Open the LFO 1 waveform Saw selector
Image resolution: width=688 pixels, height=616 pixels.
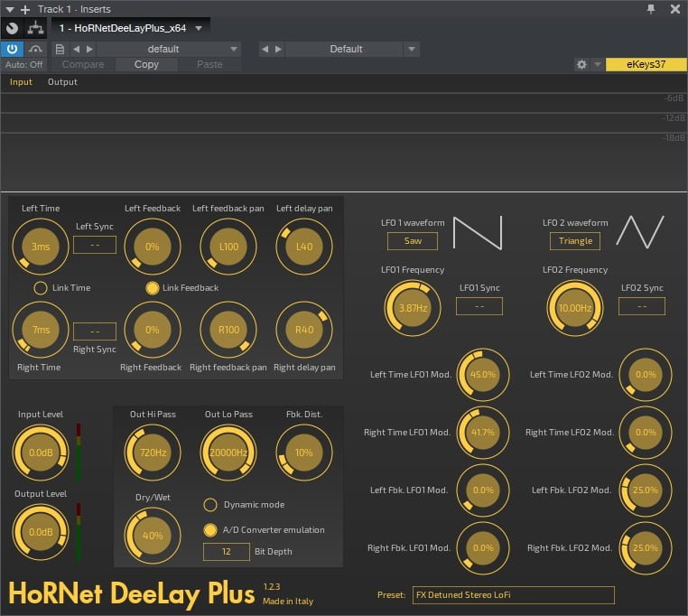click(x=413, y=241)
